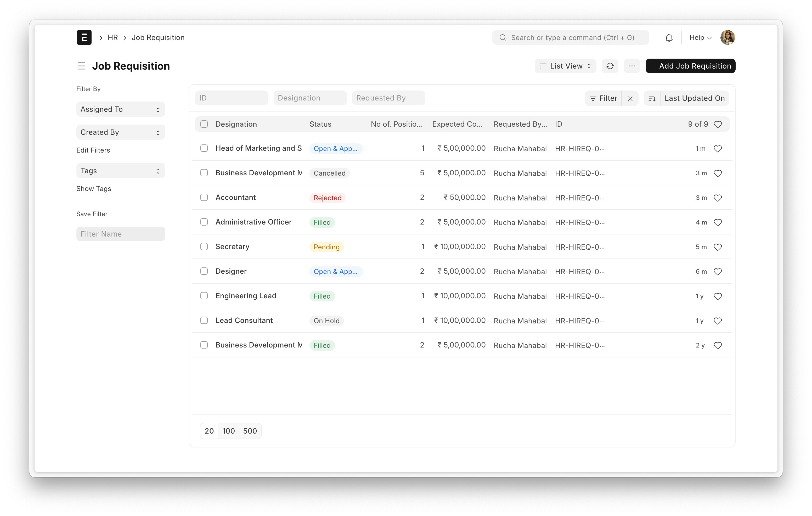Screen dimensions: 812x516
Task: Check the Engineering Lead row
Action: click(204, 296)
